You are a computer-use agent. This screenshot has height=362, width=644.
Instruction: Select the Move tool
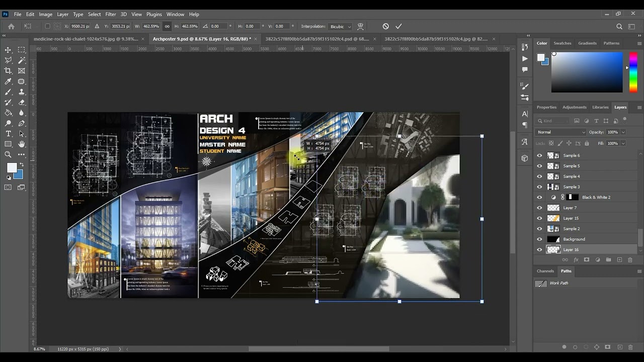pos(8,50)
